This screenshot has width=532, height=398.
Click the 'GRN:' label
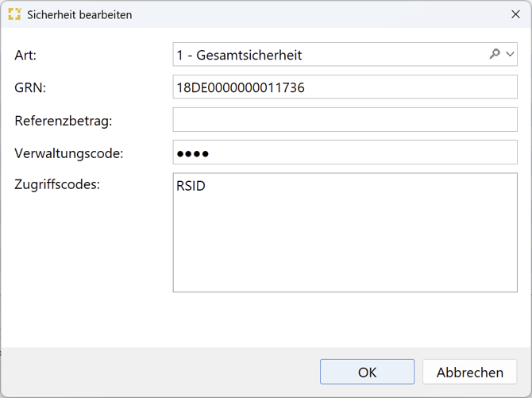(30, 87)
